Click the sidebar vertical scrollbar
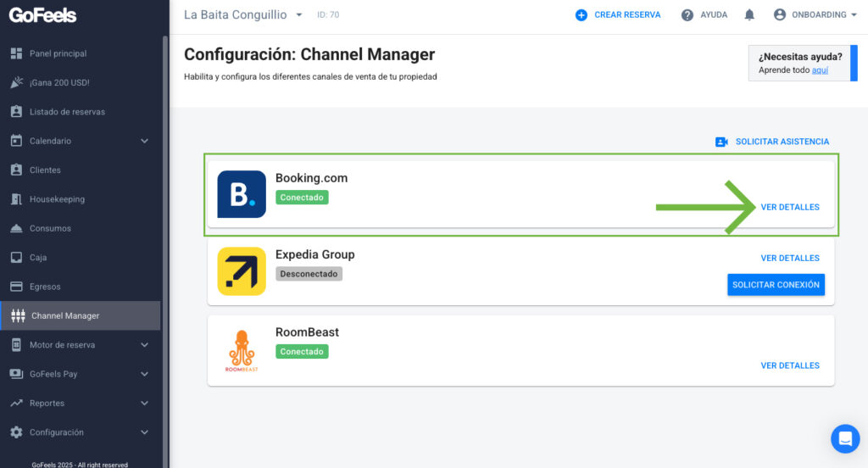Viewport: 868px width, 468px height. 165,252
